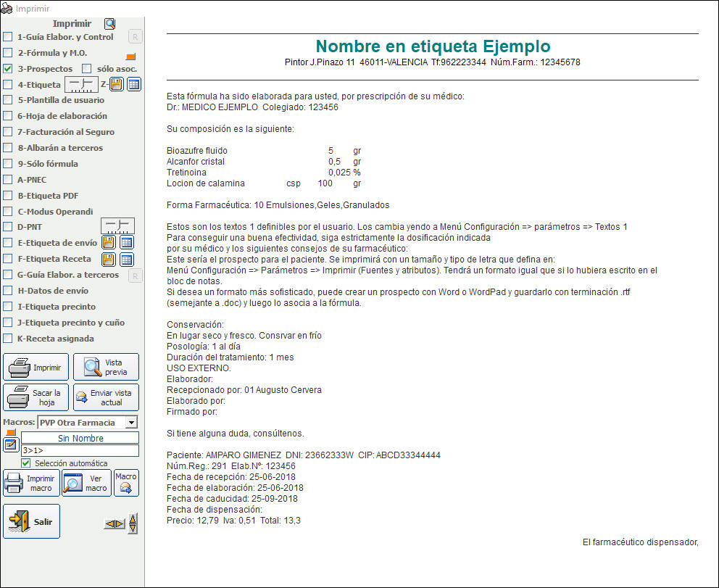Click the orange marker beside 2-Fórmula y M.O.
Viewport: 719px width, 588px height.
pos(130,57)
